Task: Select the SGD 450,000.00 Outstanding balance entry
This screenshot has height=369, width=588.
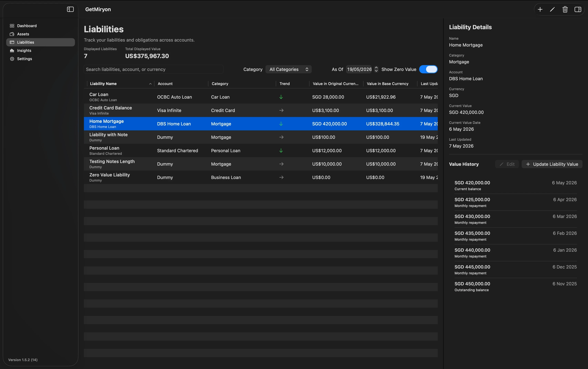Action: tap(515, 287)
